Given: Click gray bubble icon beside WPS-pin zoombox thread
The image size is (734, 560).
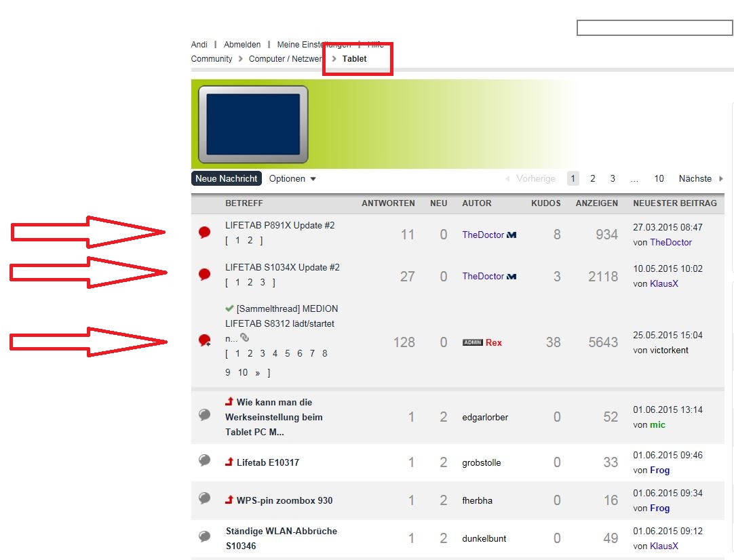Looking at the screenshot, I should [204, 498].
